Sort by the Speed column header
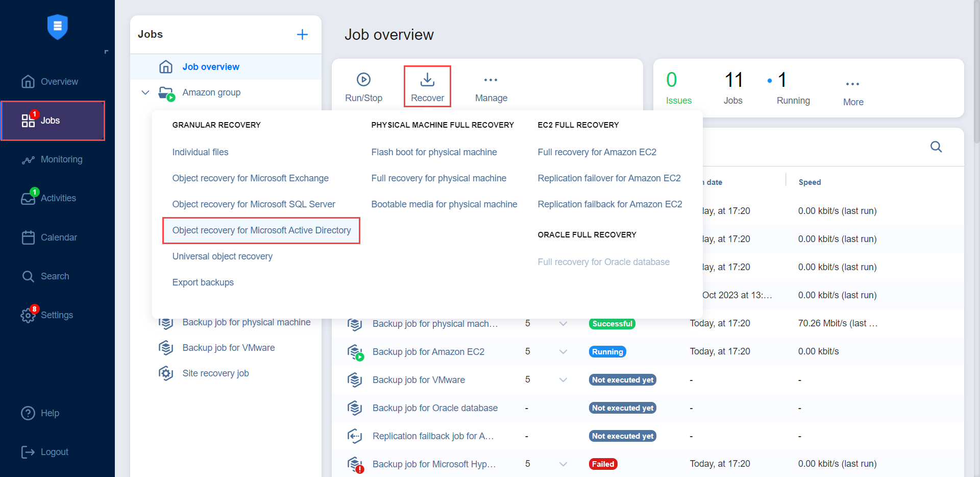Viewport: 980px width, 477px height. pyautogui.click(x=810, y=182)
